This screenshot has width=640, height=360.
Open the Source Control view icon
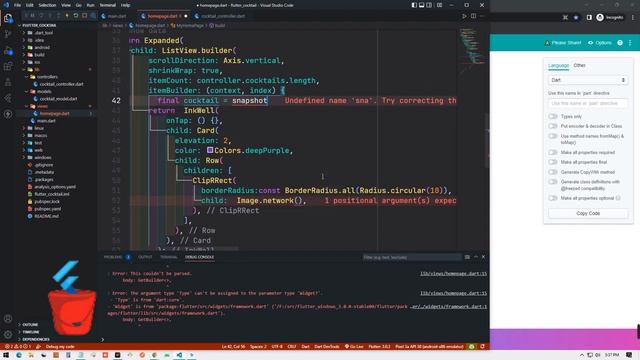pyautogui.click(x=8, y=34)
